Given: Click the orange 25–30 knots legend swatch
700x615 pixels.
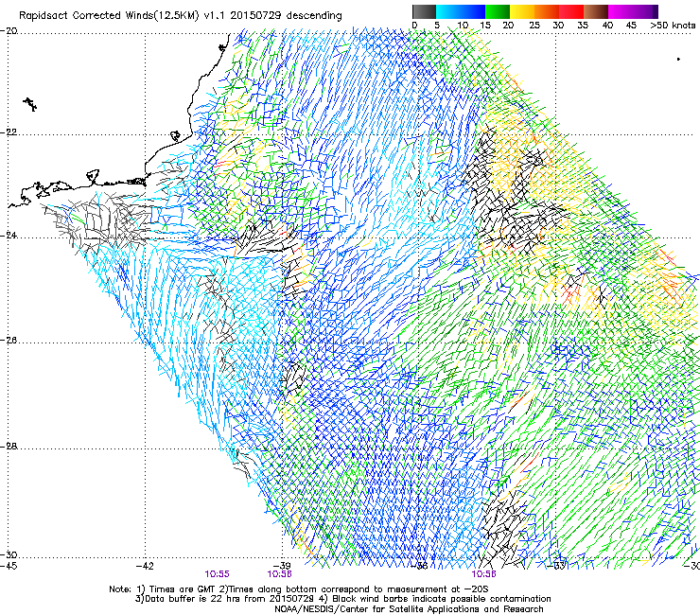Looking at the screenshot, I should (547, 11).
